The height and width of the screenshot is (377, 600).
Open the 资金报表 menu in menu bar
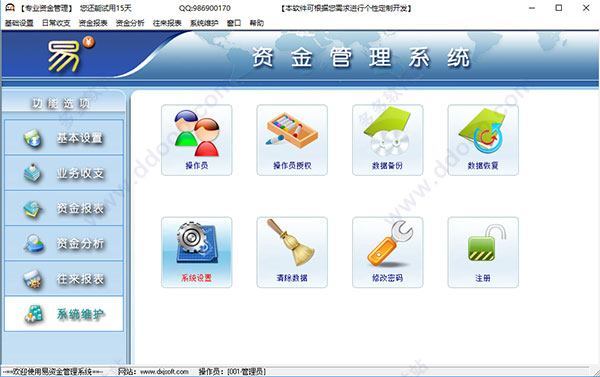point(93,23)
